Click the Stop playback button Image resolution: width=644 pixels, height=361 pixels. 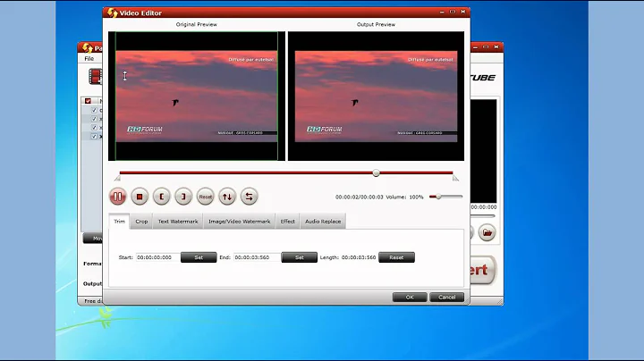140,197
